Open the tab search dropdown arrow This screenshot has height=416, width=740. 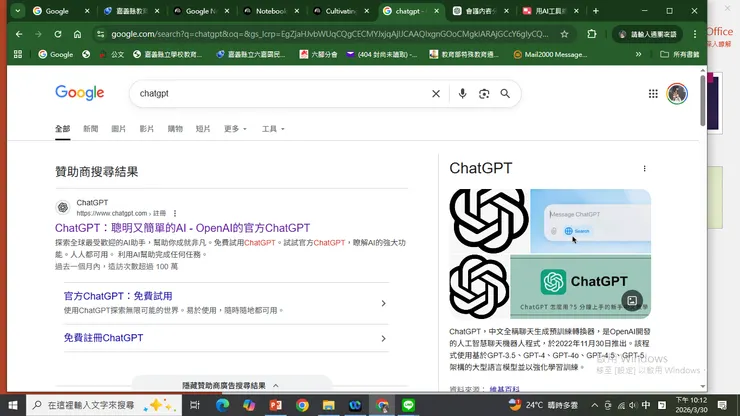[17, 11]
